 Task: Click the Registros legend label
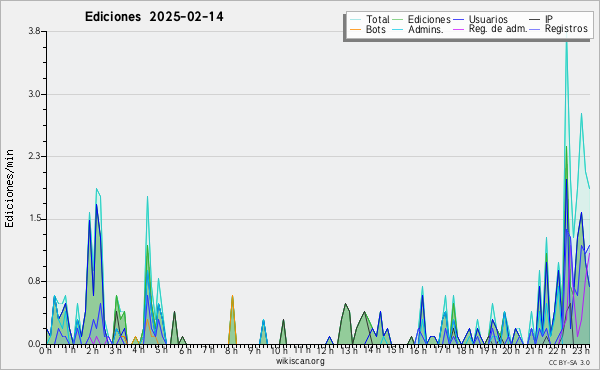point(566,29)
